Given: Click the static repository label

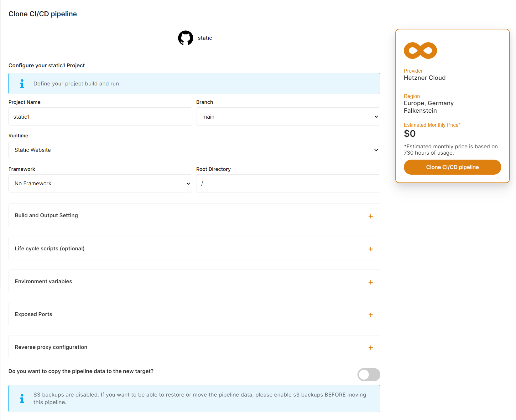Looking at the screenshot, I should [205, 38].
